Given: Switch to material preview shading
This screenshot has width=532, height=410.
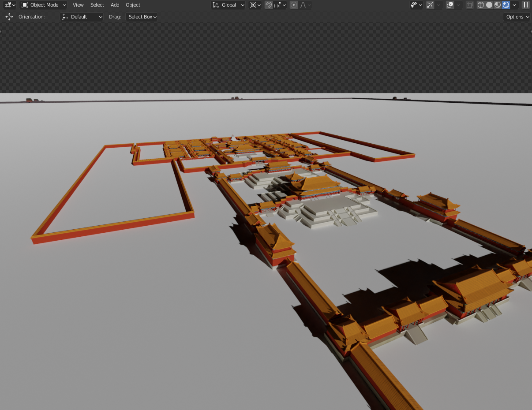Looking at the screenshot, I should [x=498, y=5].
